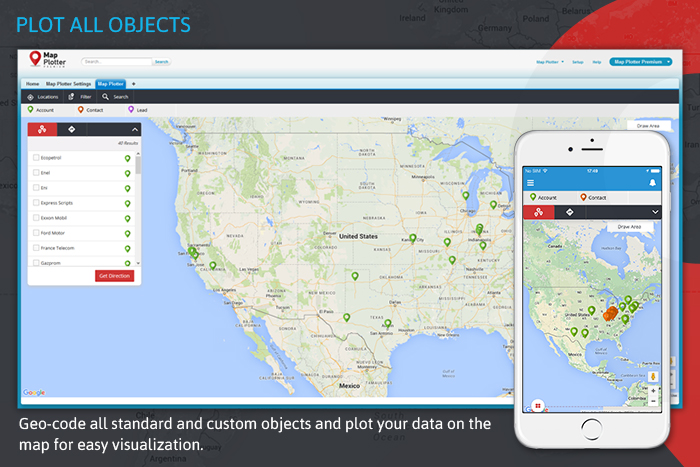The image size is (700, 467).
Task: Click the Draw Area button on desktop map
Action: (648, 126)
